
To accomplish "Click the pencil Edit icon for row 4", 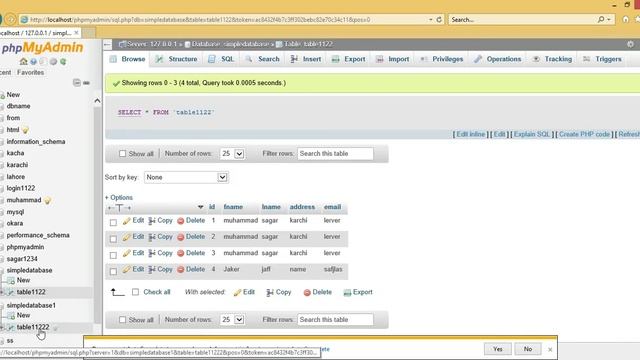I will [x=127, y=270].
